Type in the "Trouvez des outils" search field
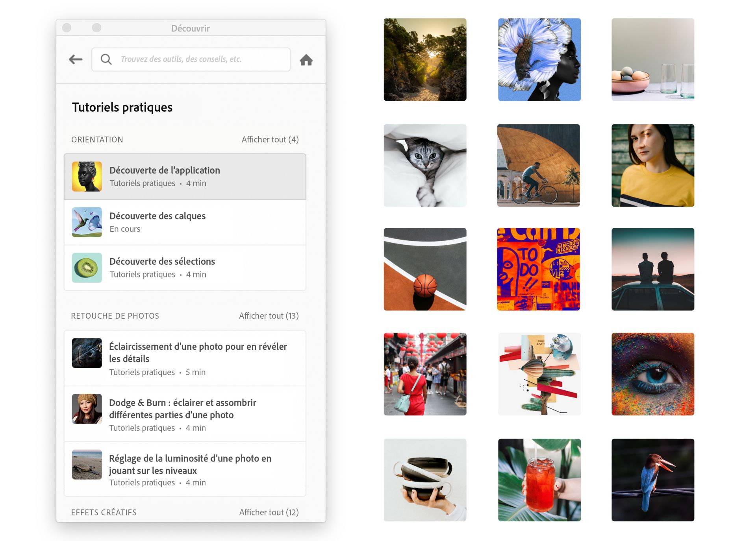 [197, 59]
